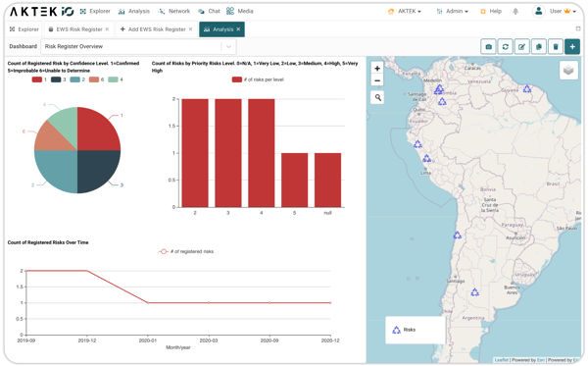Screen dimensions: 588x366
Task: Toggle '# of registered risks' legend
Action: (x=186, y=251)
